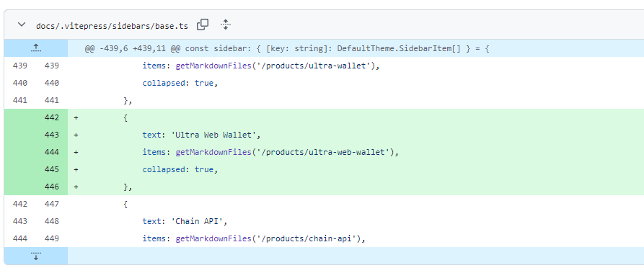644x273 pixels.
Task: Click the plus marker on line 442
Action: [76, 118]
